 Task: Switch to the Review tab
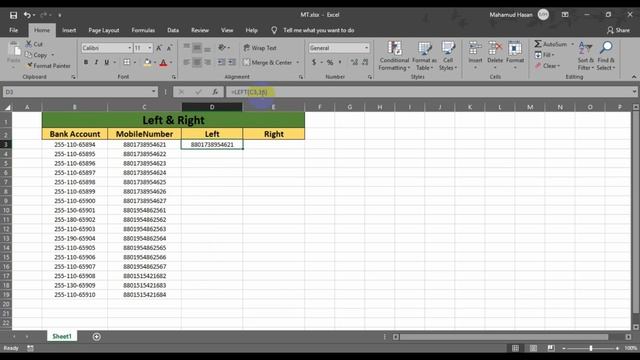pyautogui.click(x=200, y=30)
